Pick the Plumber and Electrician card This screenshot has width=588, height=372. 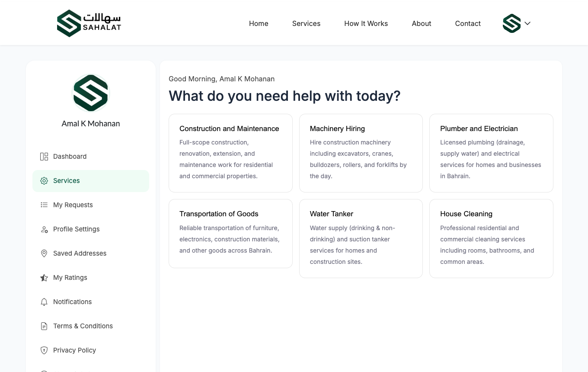click(x=491, y=153)
